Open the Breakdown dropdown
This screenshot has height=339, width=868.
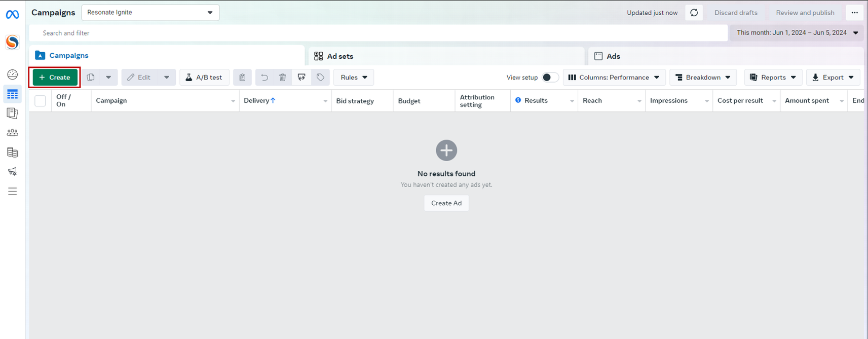tap(703, 78)
